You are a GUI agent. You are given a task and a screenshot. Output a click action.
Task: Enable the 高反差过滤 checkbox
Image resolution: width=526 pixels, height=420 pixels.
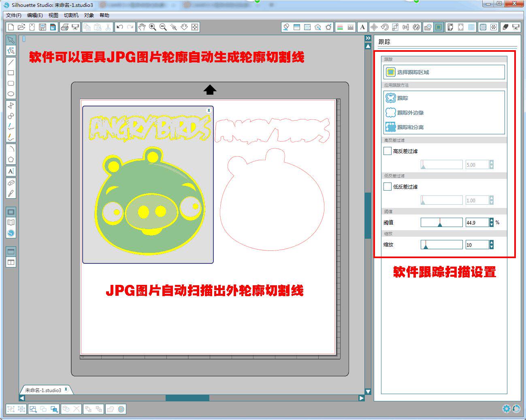(x=388, y=151)
